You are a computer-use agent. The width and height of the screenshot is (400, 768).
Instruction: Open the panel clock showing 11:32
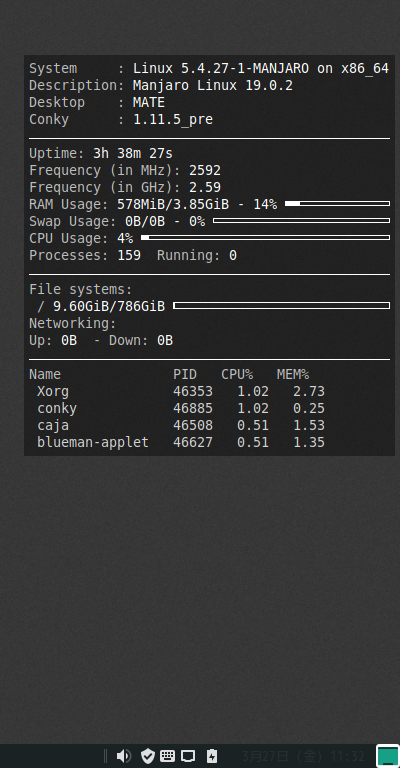pyautogui.click(x=304, y=756)
